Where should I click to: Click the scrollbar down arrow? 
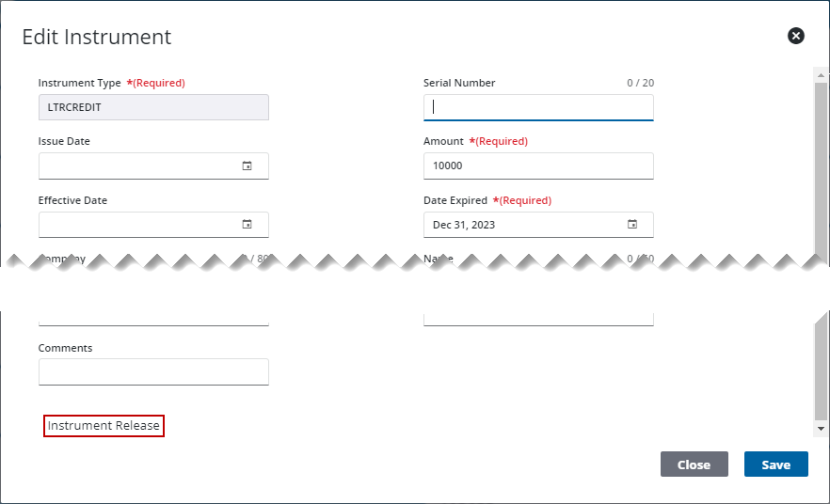pos(821,429)
